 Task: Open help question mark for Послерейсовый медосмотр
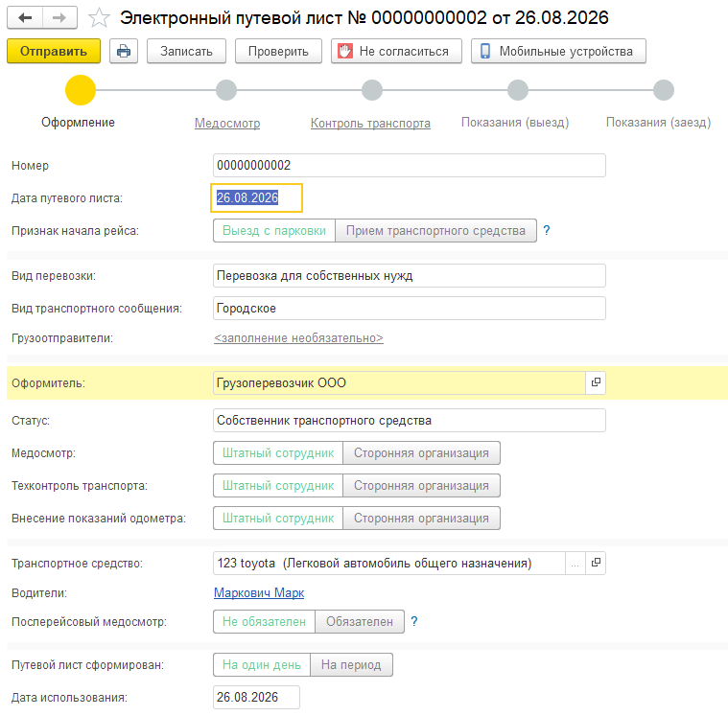[x=414, y=621]
